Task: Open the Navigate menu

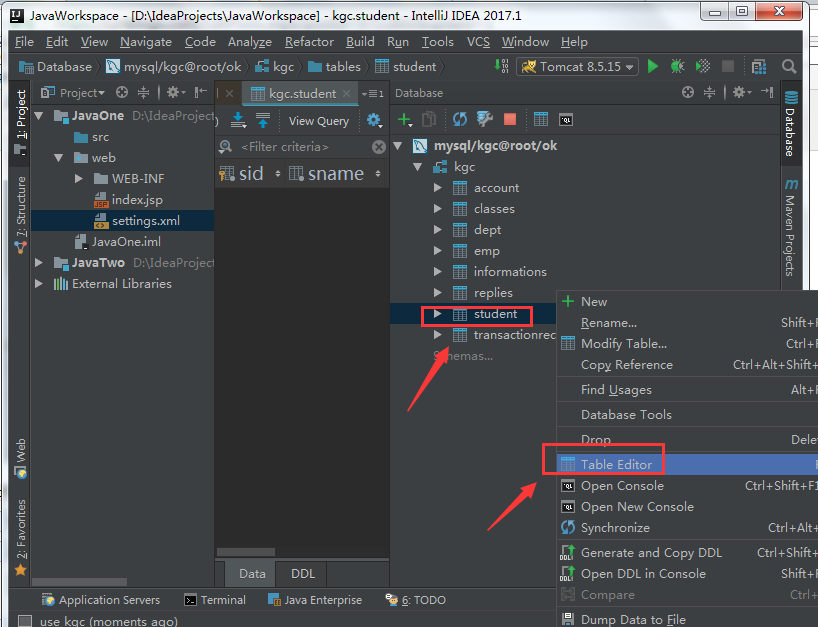Action: tap(146, 42)
